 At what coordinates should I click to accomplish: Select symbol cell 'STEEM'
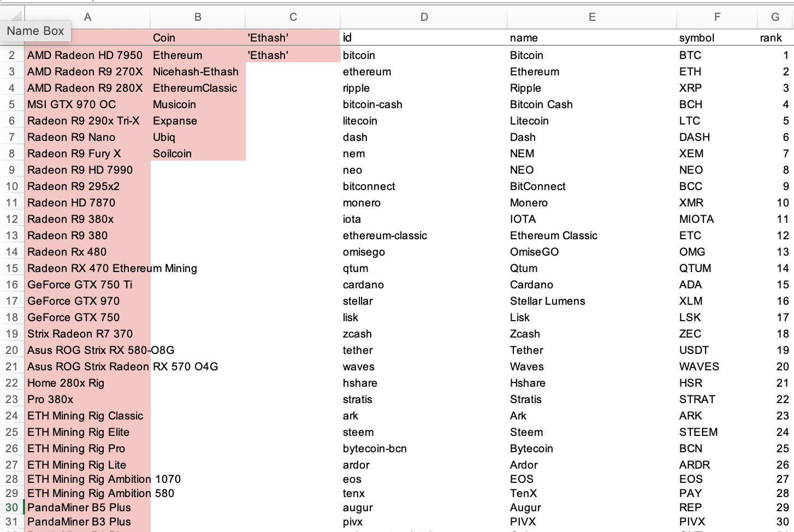pyautogui.click(x=717, y=432)
